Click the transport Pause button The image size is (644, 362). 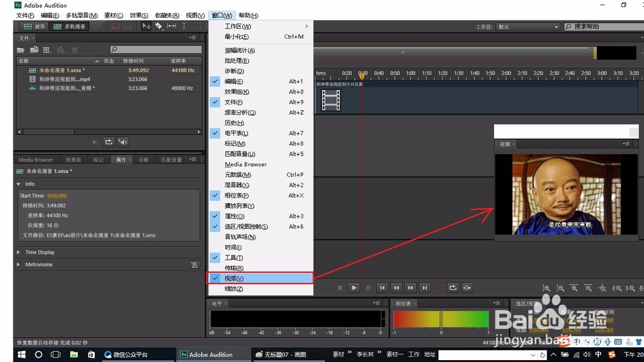[x=368, y=288]
